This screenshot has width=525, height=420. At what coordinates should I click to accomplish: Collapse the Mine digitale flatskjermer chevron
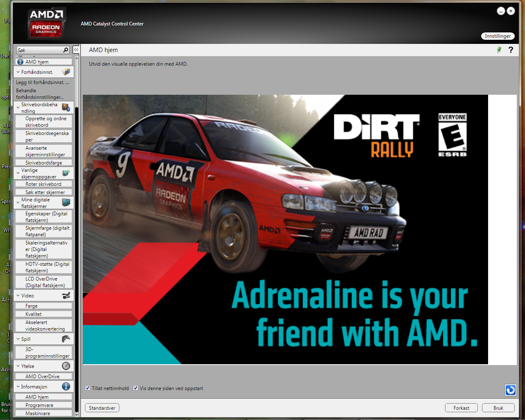pyautogui.click(x=18, y=203)
